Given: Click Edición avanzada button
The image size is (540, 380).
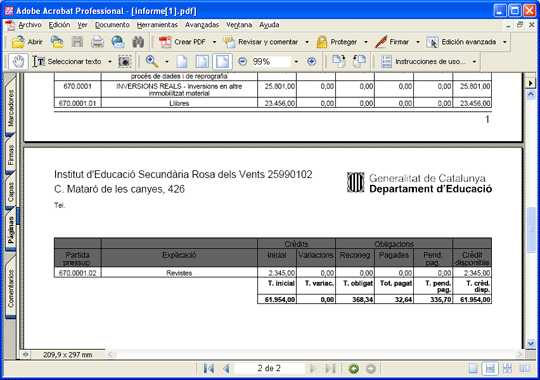Looking at the screenshot, I should point(461,42).
